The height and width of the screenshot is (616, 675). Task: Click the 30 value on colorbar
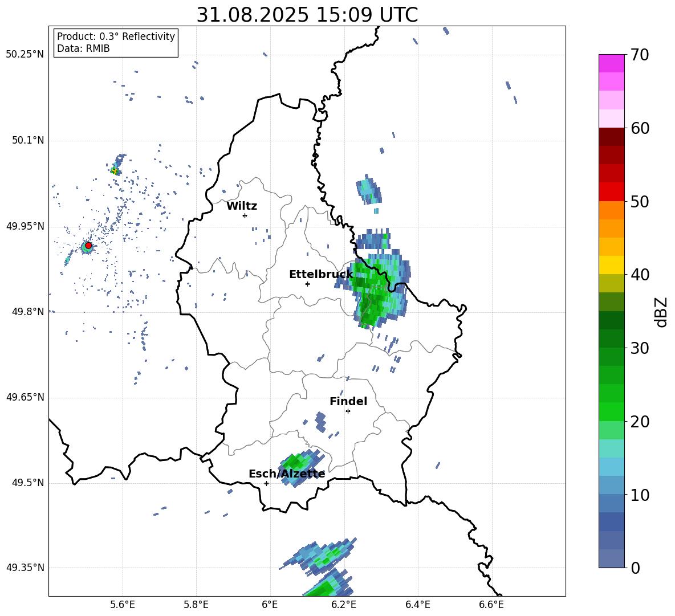pyautogui.click(x=640, y=348)
